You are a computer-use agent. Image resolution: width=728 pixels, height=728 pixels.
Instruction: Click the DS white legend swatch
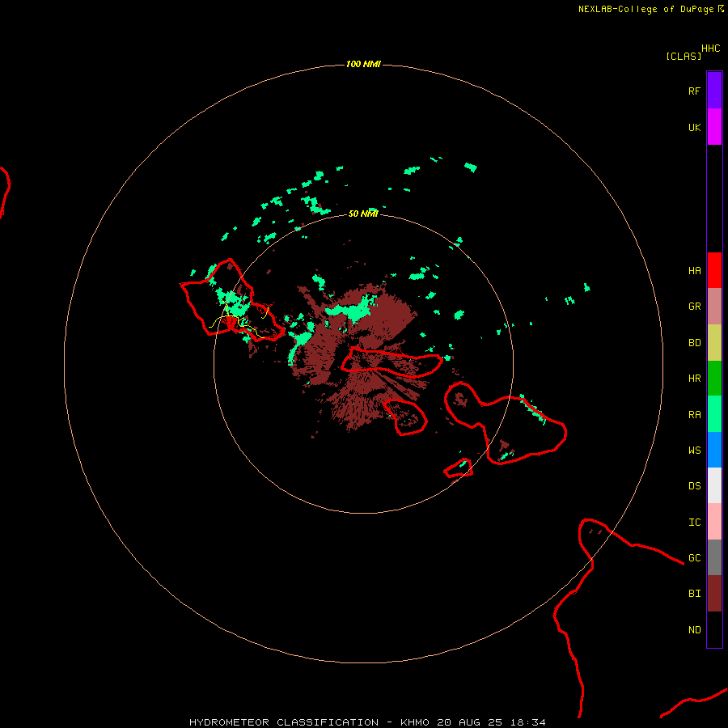[x=714, y=485]
